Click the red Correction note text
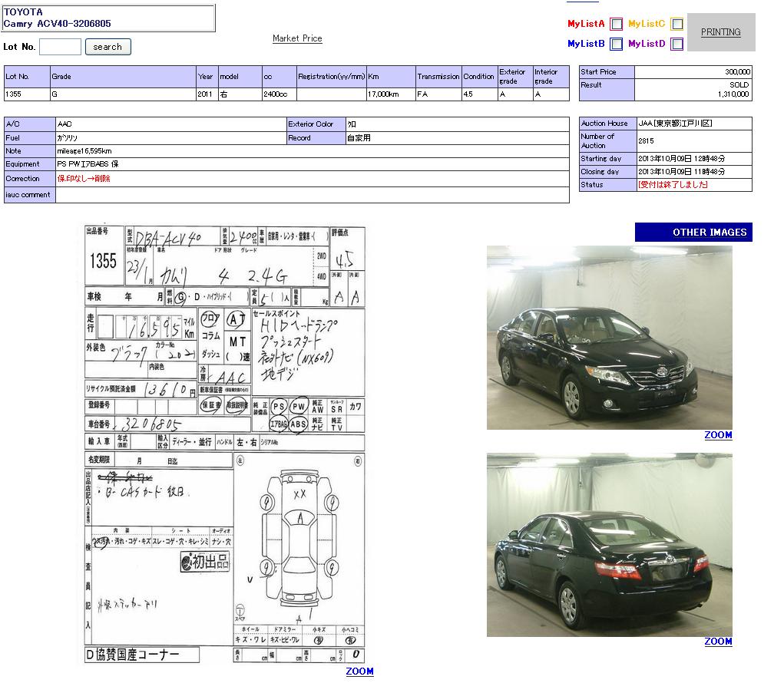784x683 pixels. [84, 179]
